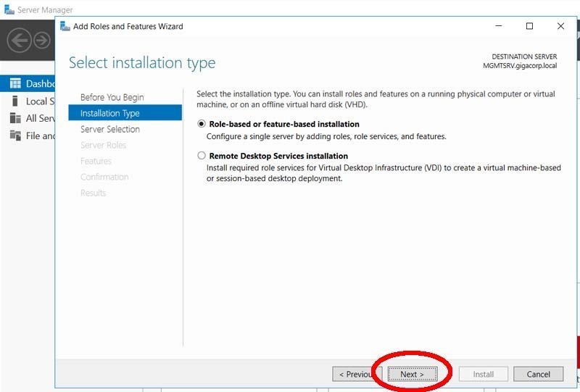Image resolution: width=580 pixels, height=392 pixels.
Task: Click the Server Manager forward arrow
Action: [x=42, y=41]
